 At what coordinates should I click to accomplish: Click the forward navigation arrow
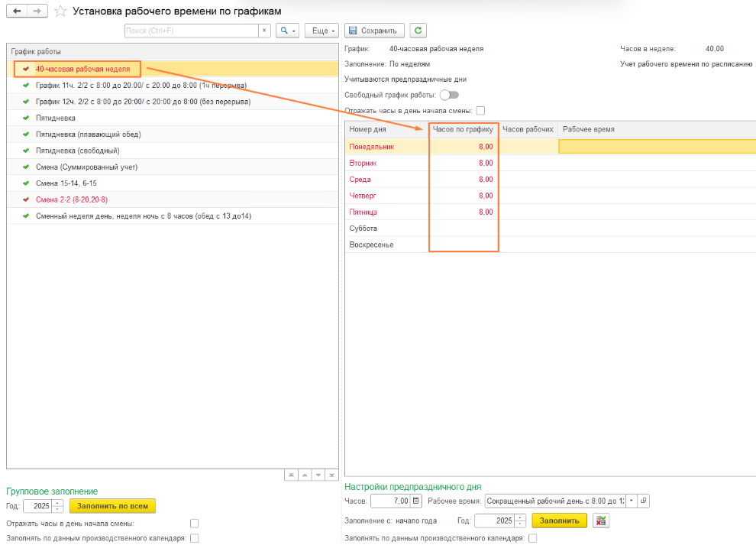pyautogui.click(x=36, y=11)
